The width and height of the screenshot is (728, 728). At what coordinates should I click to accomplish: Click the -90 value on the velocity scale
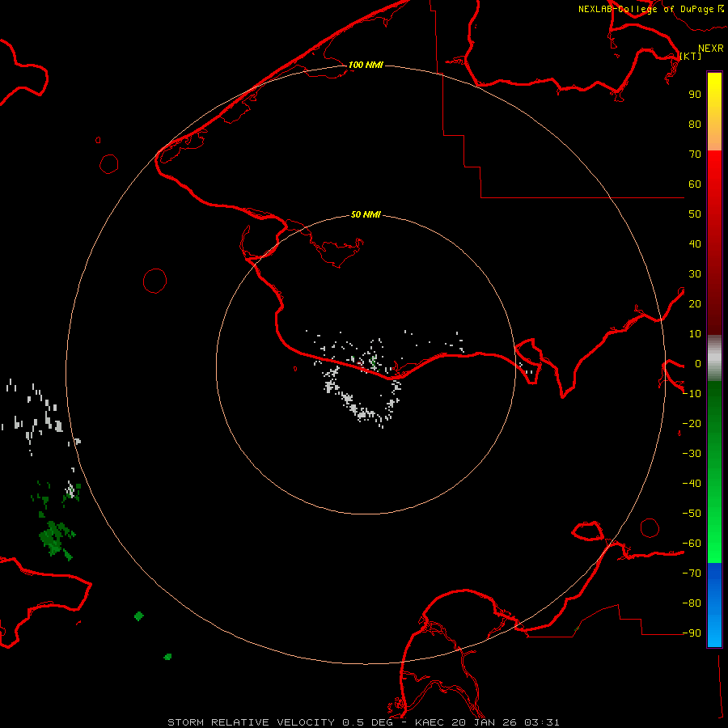pos(692,633)
